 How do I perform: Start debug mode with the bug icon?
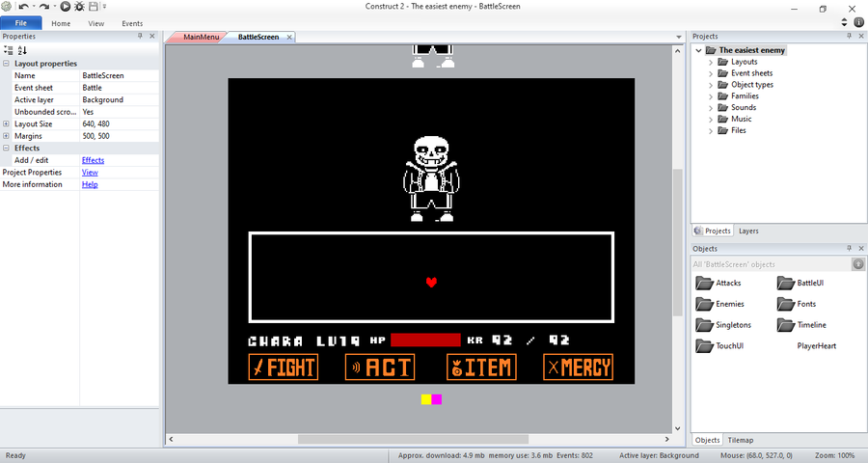click(79, 7)
